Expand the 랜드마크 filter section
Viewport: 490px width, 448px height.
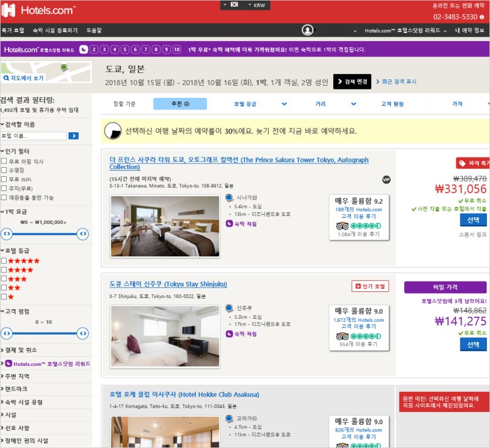point(14,389)
